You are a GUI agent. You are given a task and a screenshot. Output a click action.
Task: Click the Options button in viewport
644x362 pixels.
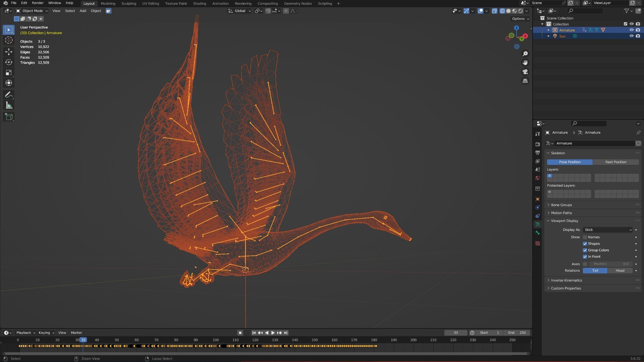[x=520, y=19]
